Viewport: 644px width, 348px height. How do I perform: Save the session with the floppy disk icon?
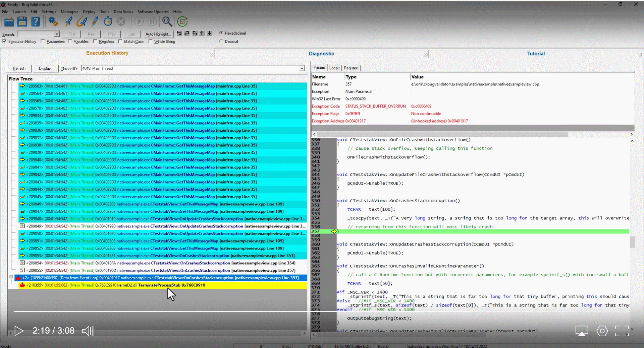(x=22, y=21)
